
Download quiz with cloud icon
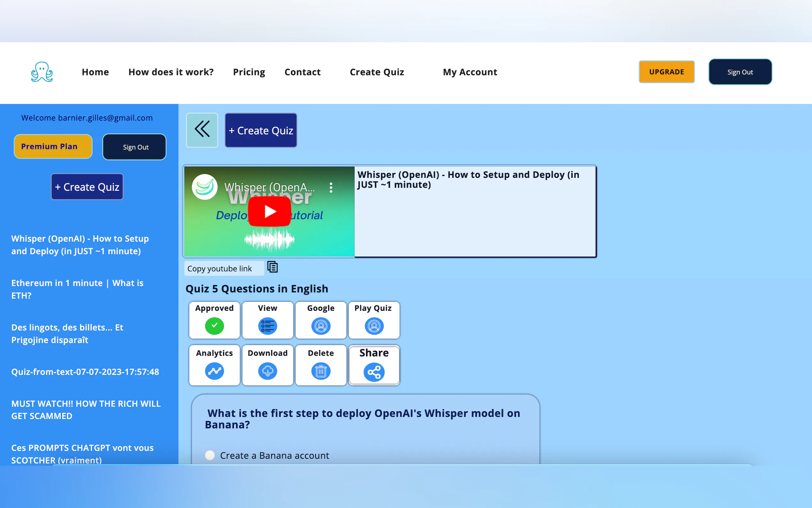268,371
